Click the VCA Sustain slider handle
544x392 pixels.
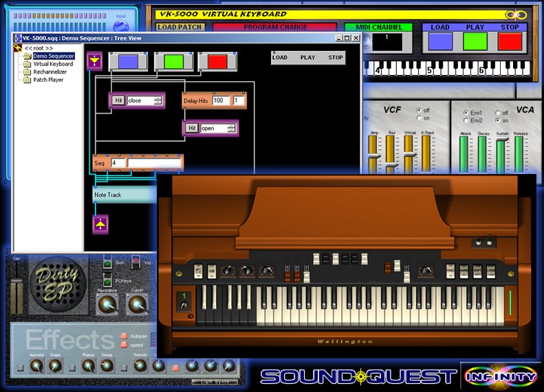tap(501, 139)
